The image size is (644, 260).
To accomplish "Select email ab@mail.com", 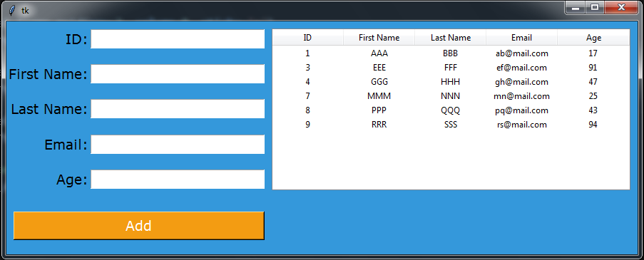I will [521, 53].
